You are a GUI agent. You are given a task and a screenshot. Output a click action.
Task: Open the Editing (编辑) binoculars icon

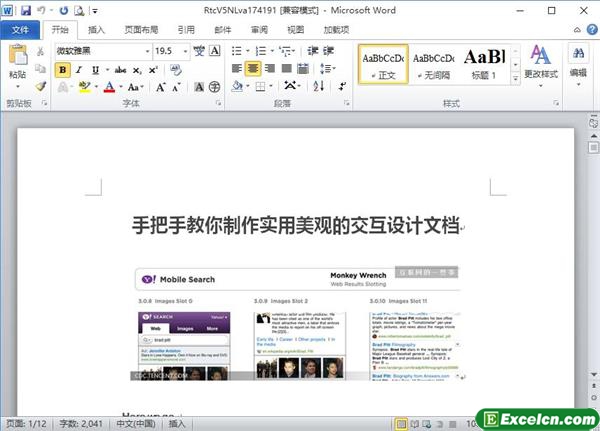coord(578,59)
